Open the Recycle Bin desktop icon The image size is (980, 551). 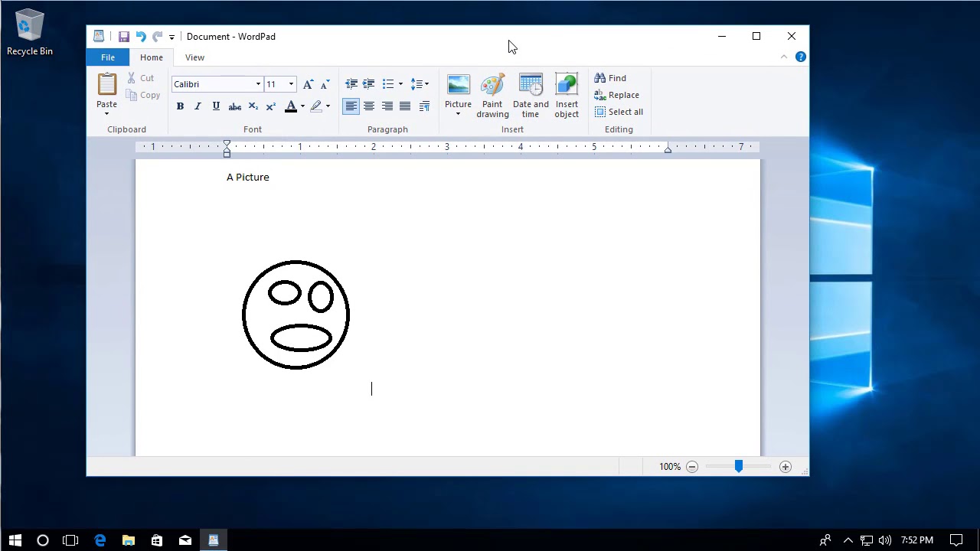point(30,33)
